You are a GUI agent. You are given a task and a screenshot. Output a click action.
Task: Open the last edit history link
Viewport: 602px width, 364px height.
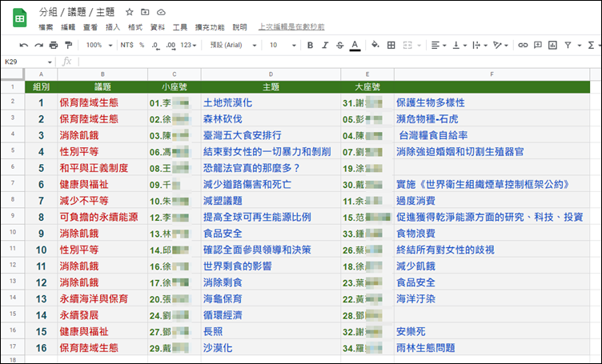291,27
